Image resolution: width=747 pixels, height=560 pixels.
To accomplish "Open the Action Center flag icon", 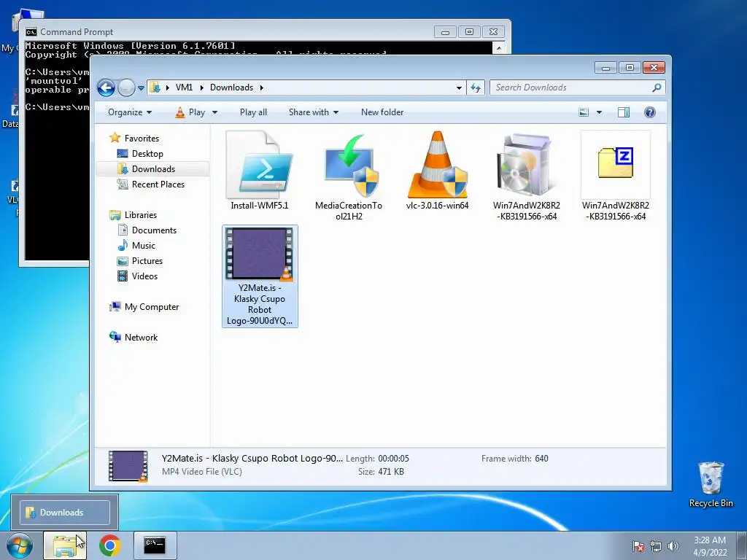I will [x=638, y=546].
